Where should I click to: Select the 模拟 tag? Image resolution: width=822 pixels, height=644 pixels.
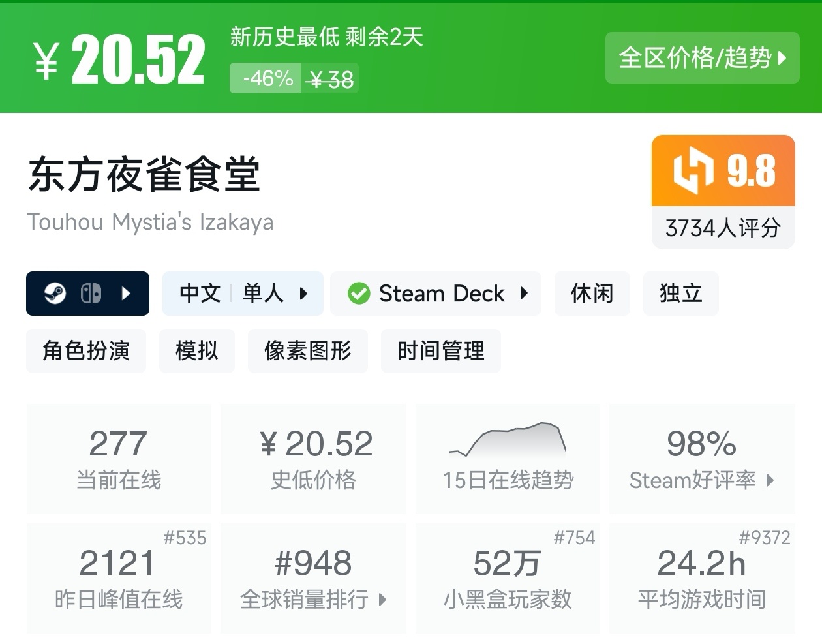coord(196,351)
